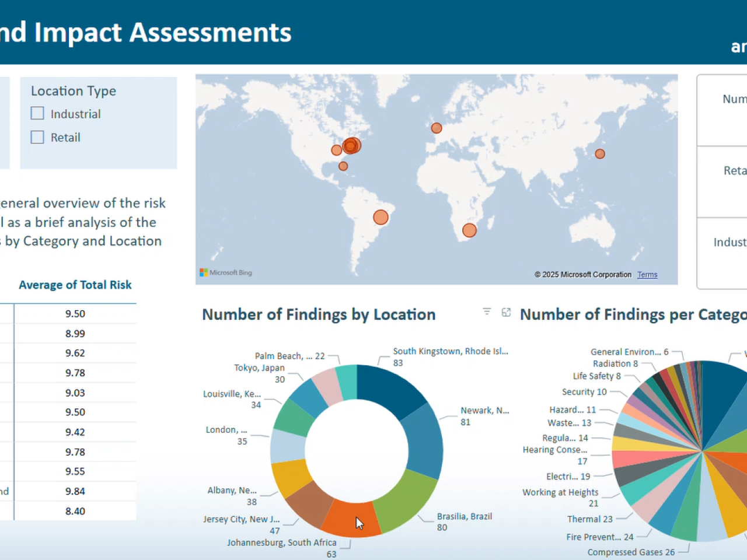Click the Microsoft Bing logo on map
747x560 pixels.
(x=226, y=272)
